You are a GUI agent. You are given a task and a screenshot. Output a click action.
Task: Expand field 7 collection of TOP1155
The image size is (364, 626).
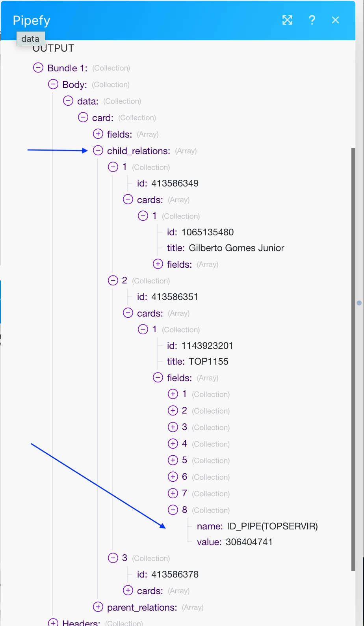click(173, 494)
